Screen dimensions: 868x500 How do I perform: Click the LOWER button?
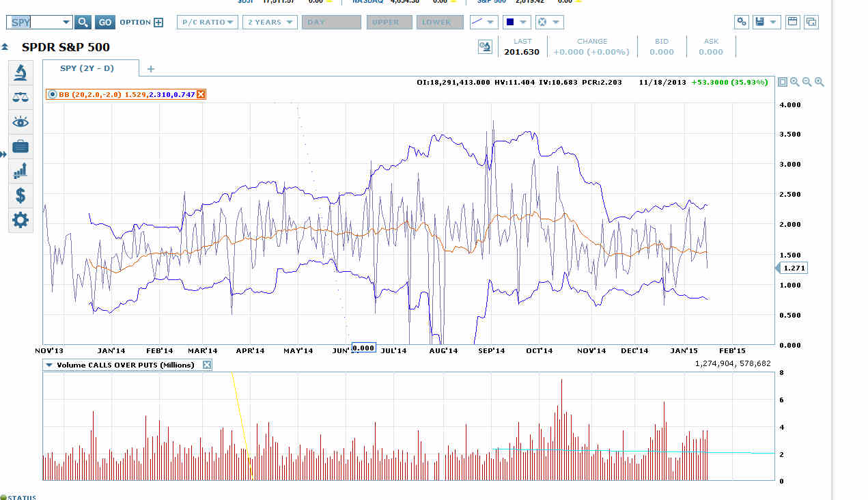440,22
